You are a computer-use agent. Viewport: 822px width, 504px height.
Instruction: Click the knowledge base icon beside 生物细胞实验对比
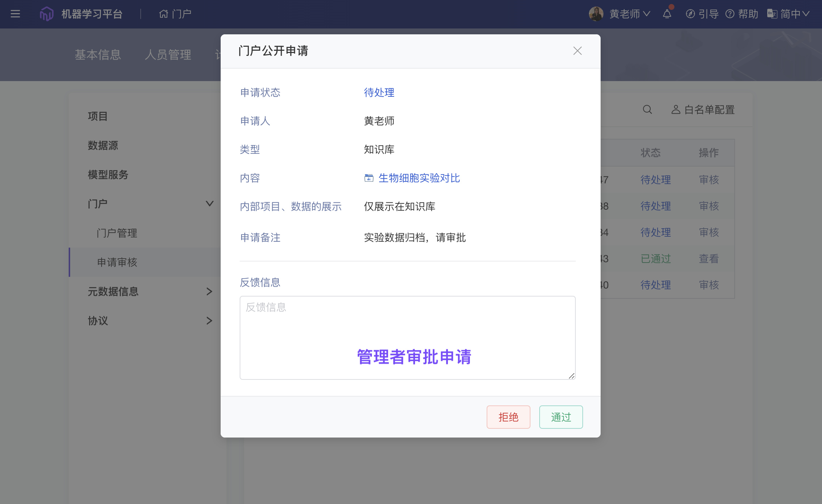[x=369, y=178]
